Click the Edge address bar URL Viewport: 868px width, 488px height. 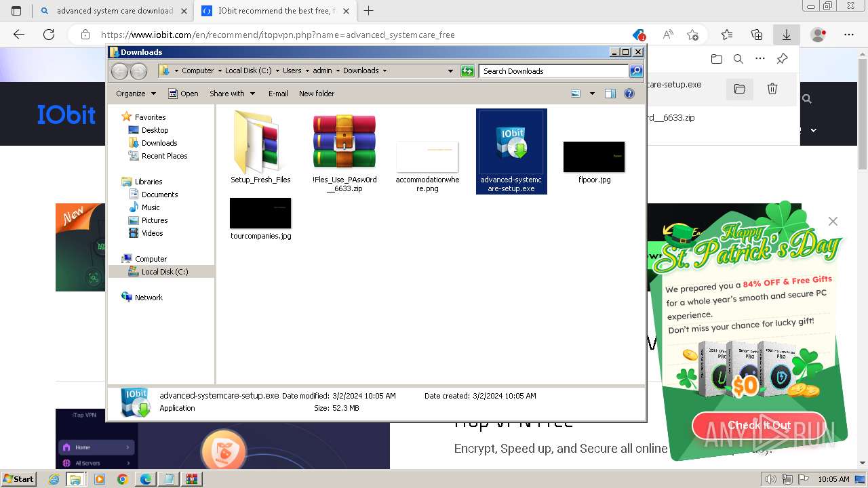277,35
